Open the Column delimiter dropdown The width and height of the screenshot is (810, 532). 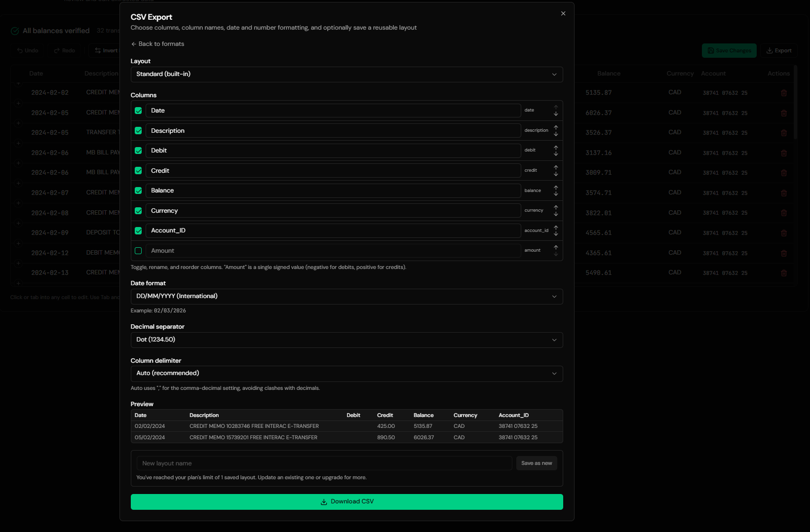(x=347, y=374)
